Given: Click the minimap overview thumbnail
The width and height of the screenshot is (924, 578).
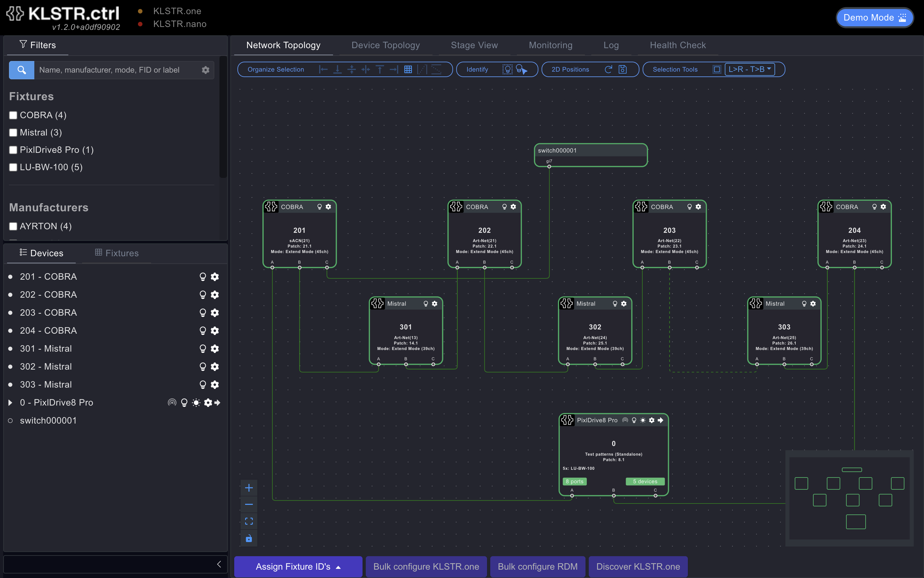Looking at the screenshot, I should point(849,498).
